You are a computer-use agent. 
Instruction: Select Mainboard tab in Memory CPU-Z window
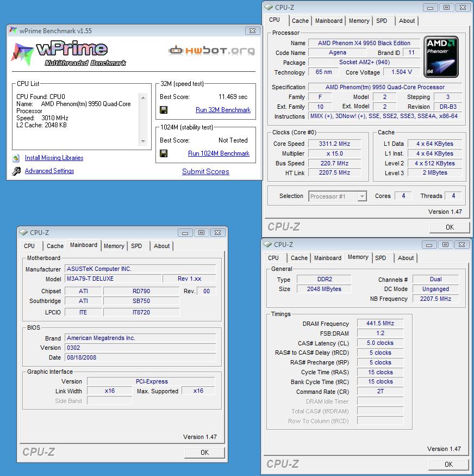tap(328, 258)
